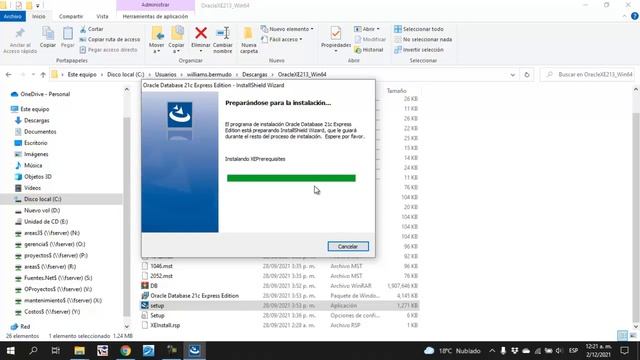Screen dimensions: 640x360
Task: Open the Mover a command
Action: 157,40
